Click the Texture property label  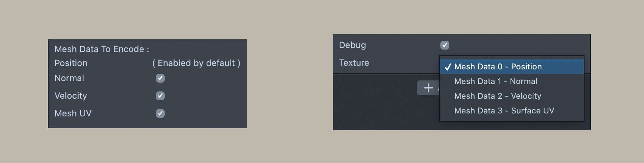tap(354, 63)
